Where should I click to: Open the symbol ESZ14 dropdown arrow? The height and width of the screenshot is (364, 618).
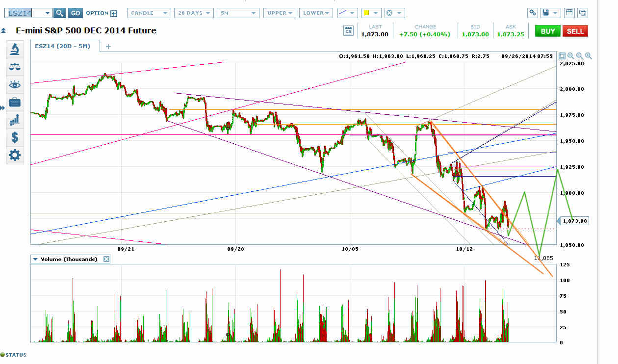47,13
